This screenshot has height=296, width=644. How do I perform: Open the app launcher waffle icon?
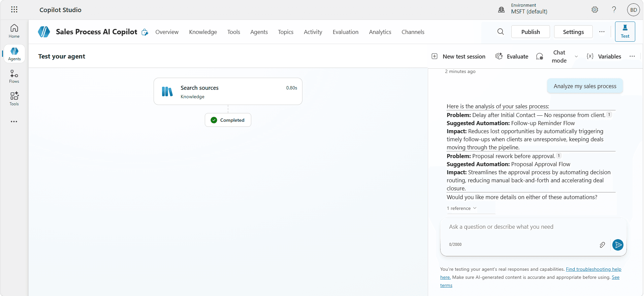point(14,9)
